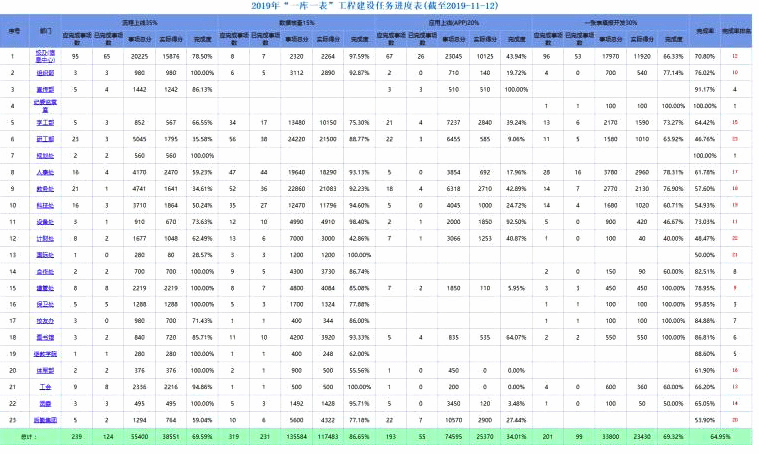
Task: Select the 保卫处 department link
Action: pyautogui.click(x=47, y=303)
